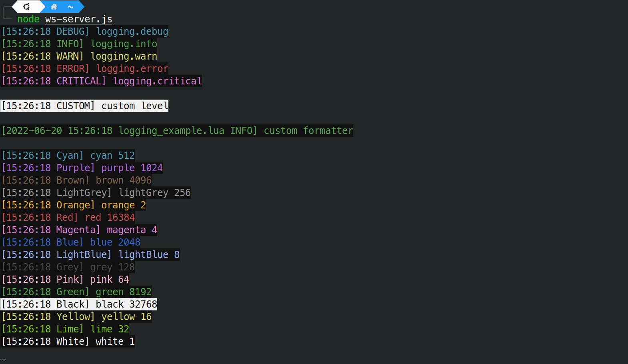Click the 'grey 128' log line
Image resolution: width=628 pixels, height=364 pixels.
(68, 267)
